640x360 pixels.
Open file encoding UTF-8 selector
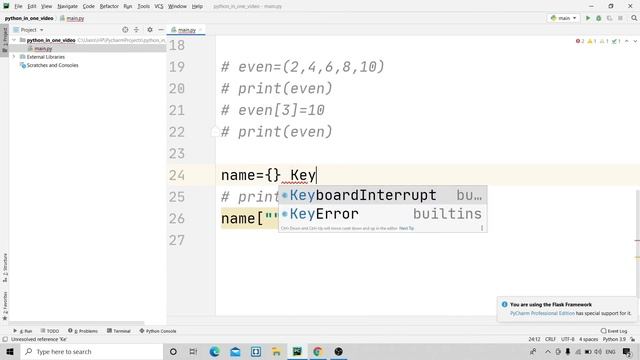tap(568, 339)
